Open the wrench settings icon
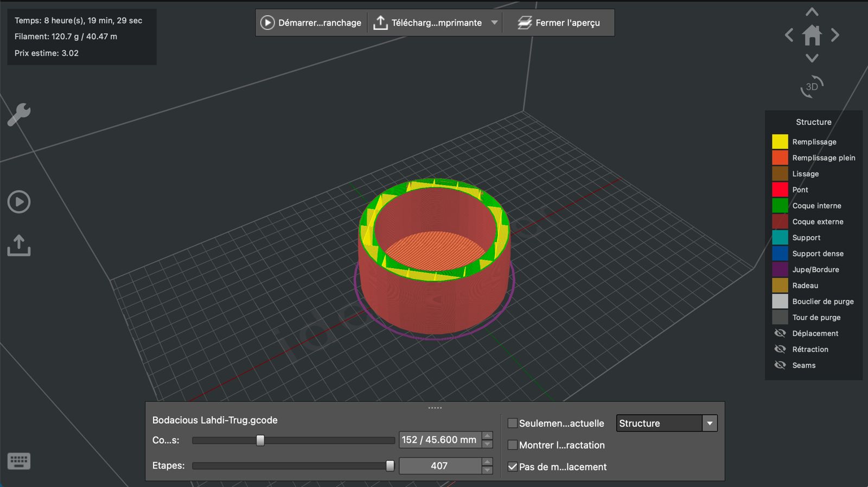Screen dimensions: 868x487 (x=19, y=115)
